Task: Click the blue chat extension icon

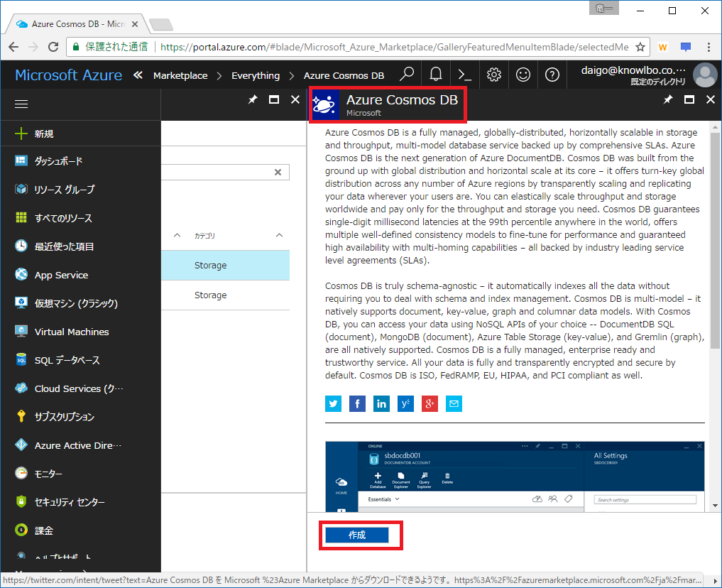Action: [686, 47]
